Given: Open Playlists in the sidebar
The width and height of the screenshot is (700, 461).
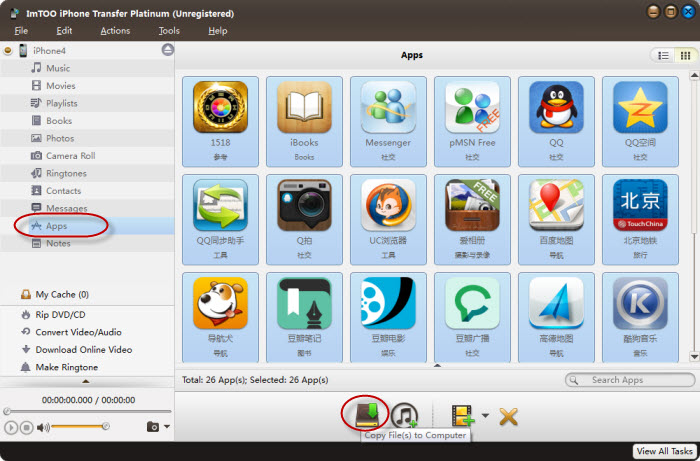Looking at the screenshot, I should (x=87, y=103).
